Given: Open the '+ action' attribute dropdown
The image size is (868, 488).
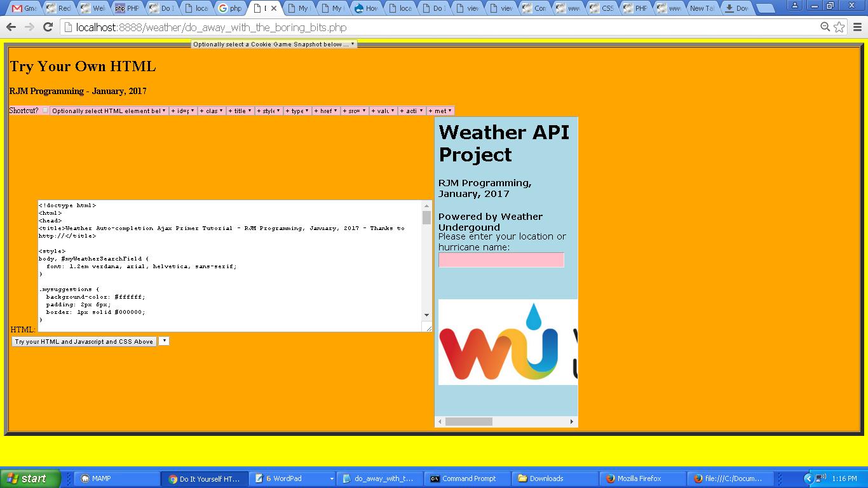Looking at the screenshot, I should (x=412, y=111).
